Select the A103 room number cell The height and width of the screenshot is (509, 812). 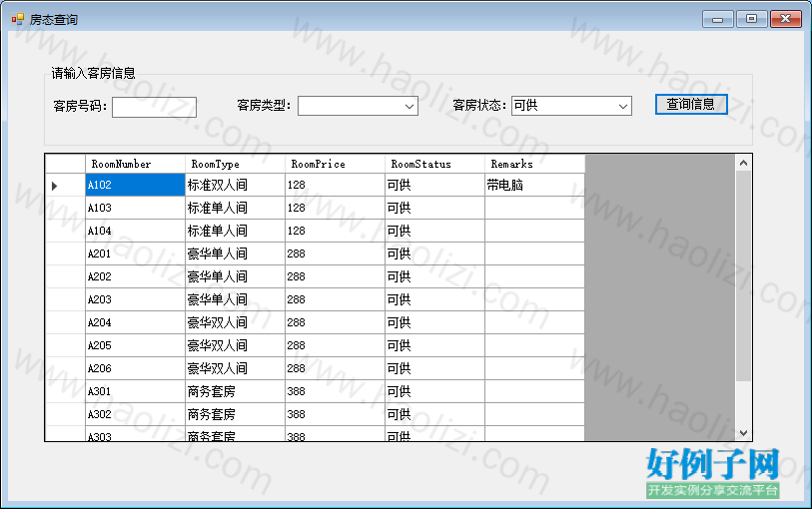(x=135, y=208)
